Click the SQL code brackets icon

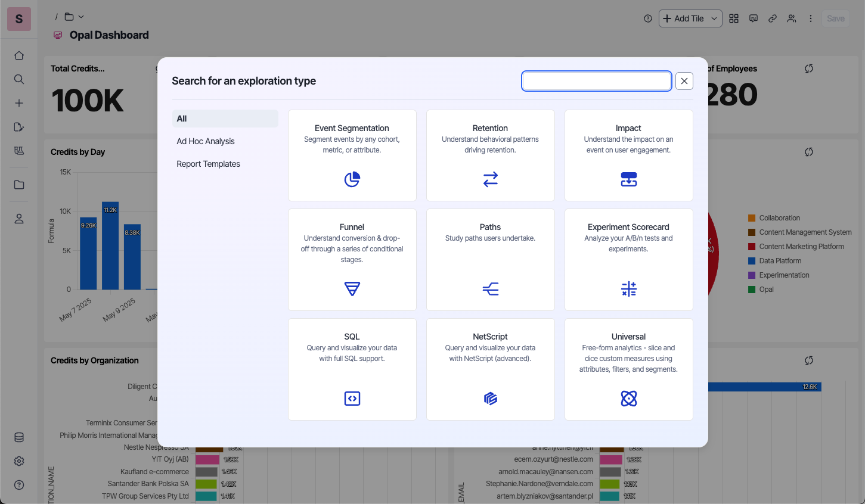click(x=352, y=399)
